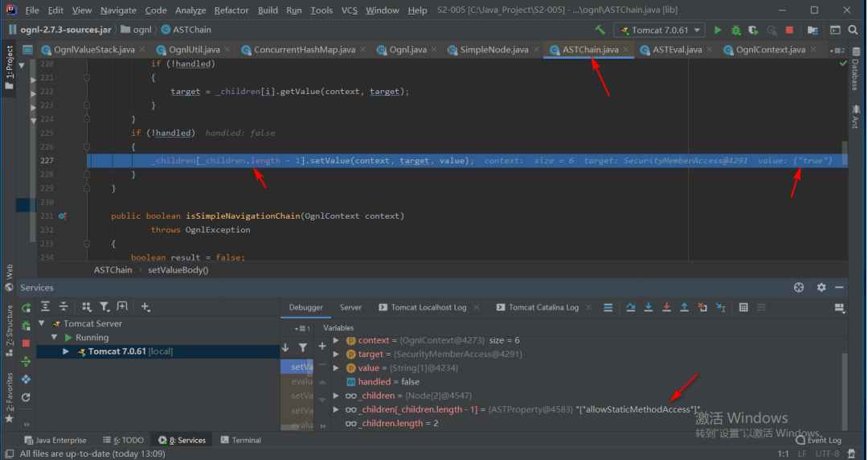Image resolution: width=868 pixels, height=460 pixels.
Task: Open the Java Enterprise tool window
Action: pyautogui.click(x=55, y=440)
